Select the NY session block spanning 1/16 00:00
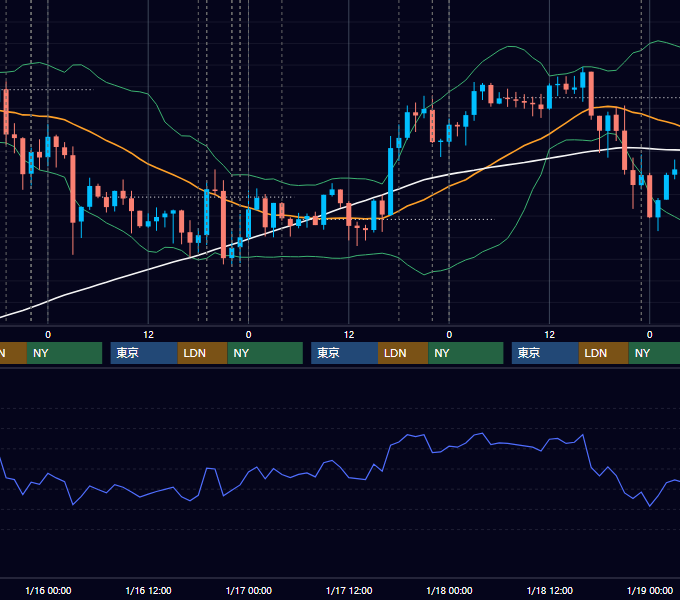 pyautogui.click(x=64, y=353)
